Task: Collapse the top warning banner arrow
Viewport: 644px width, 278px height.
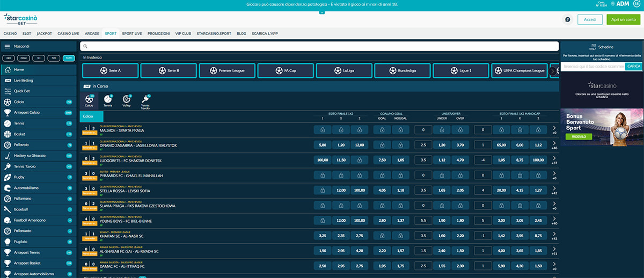Action: click(x=321, y=11)
